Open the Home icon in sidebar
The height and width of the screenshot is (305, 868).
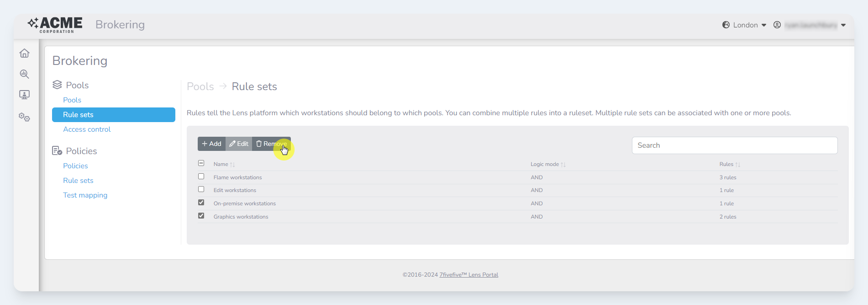[25, 54]
